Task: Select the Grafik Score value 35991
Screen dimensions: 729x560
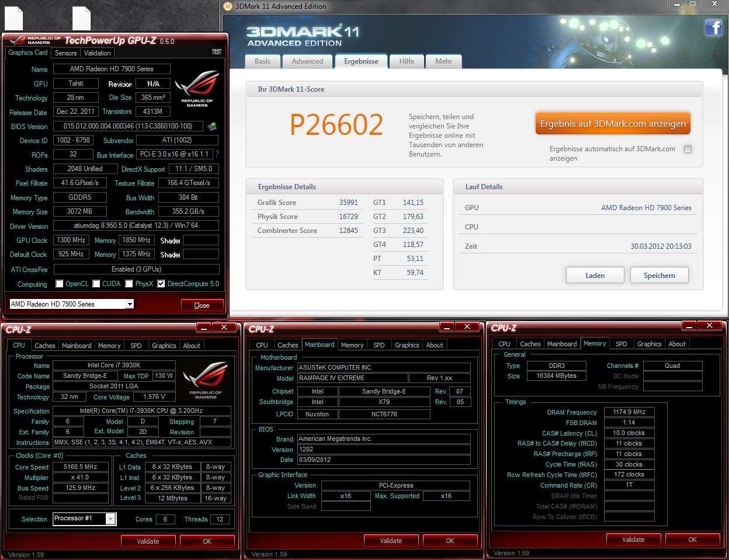Action: point(348,203)
